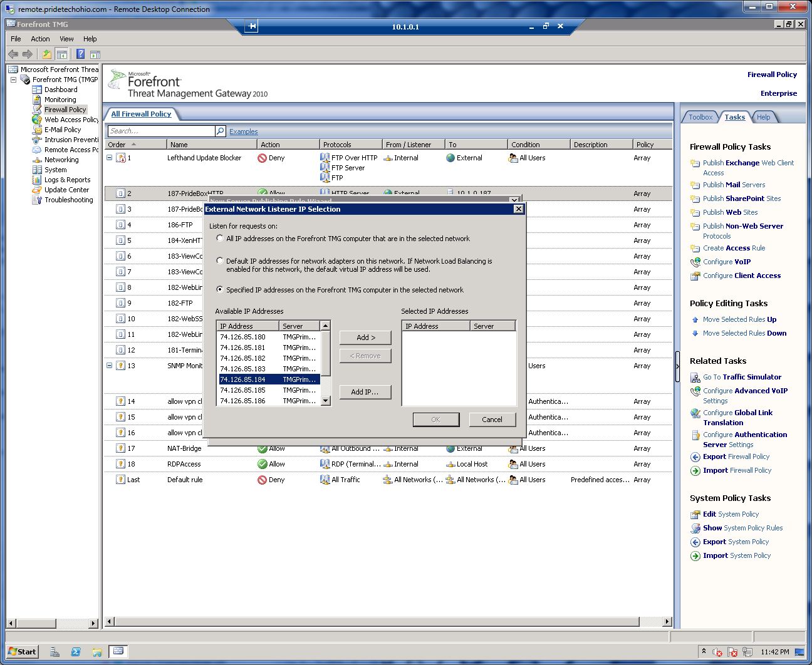
Task: Select Web Access Policy tree node
Action: (71, 120)
